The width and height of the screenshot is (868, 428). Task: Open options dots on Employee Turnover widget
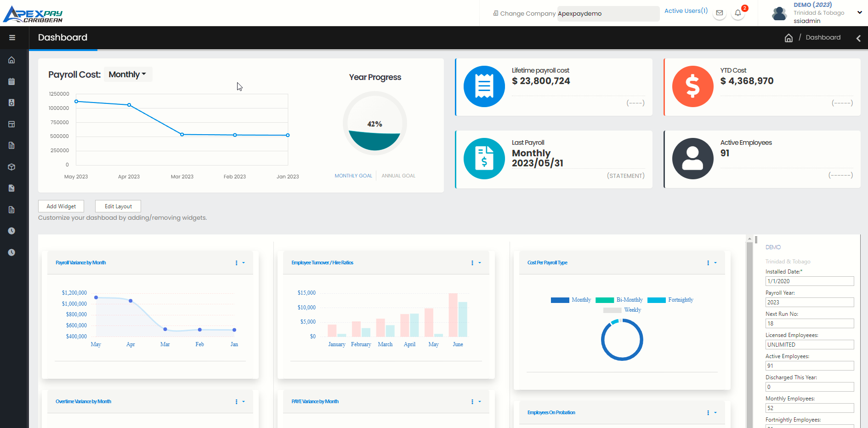(472, 263)
